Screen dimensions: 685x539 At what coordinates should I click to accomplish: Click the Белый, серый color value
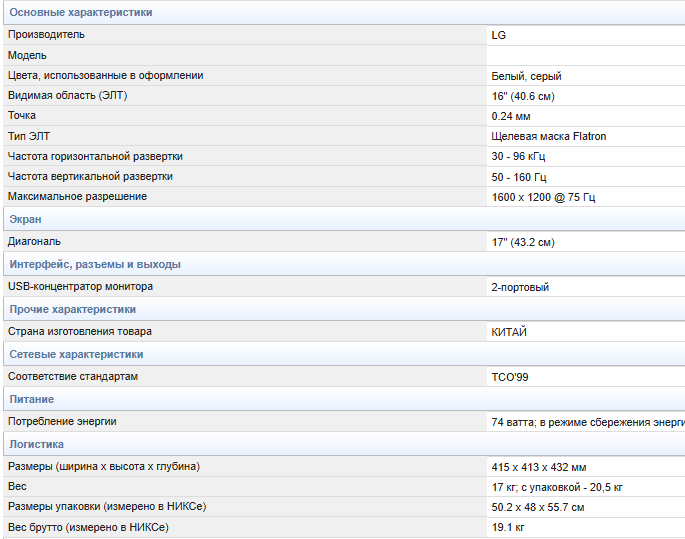[x=526, y=76]
